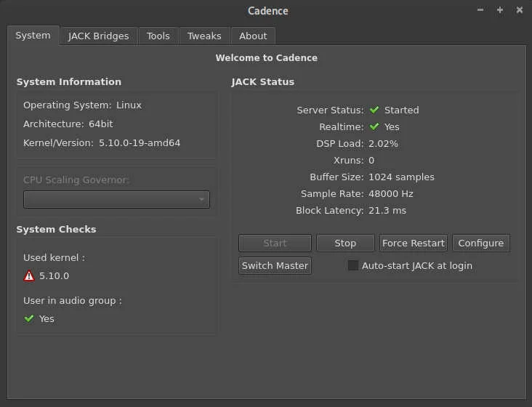This screenshot has height=407, width=532.
Task: Click the Architecture 64bit value
Action: pos(101,124)
